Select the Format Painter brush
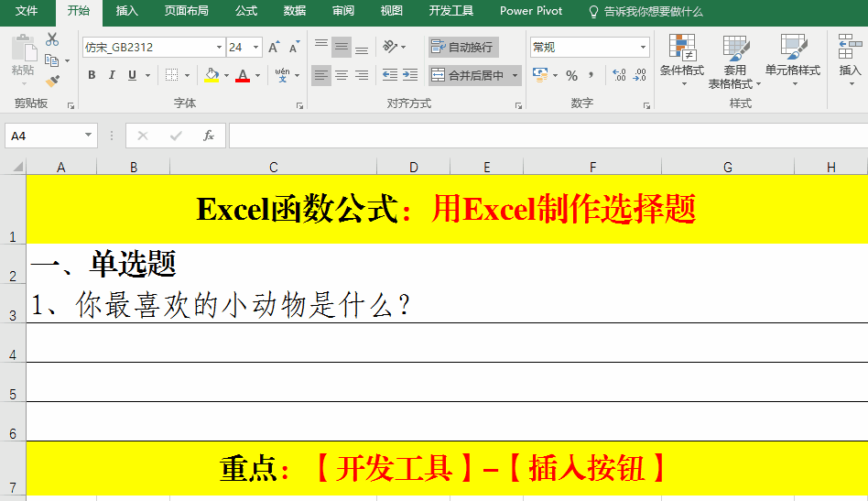 click(x=52, y=81)
